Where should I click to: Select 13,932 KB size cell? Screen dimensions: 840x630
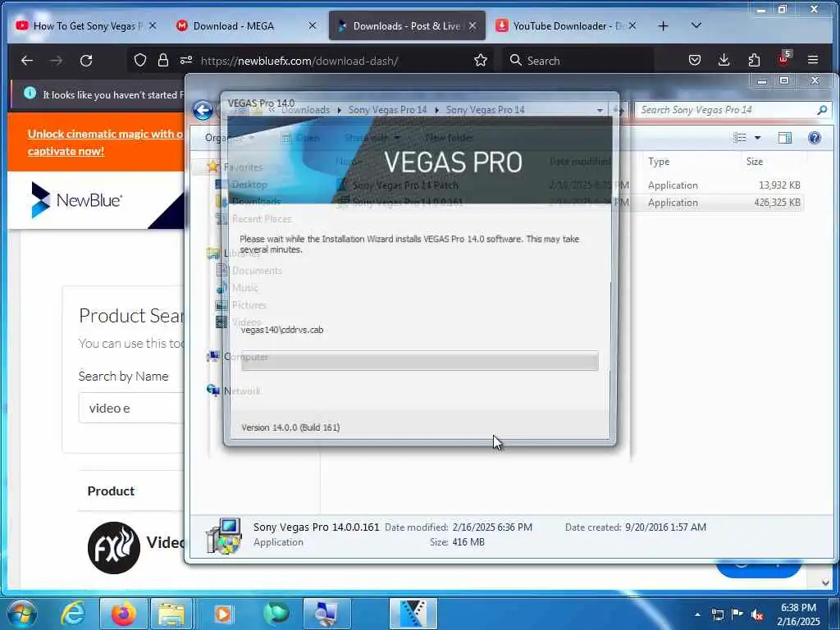click(779, 185)
